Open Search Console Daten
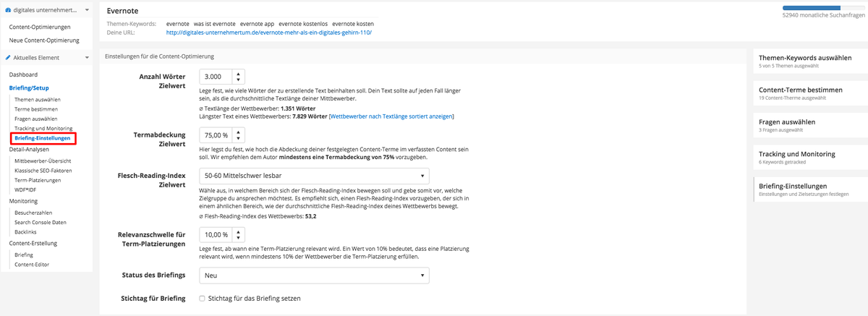 39,222
